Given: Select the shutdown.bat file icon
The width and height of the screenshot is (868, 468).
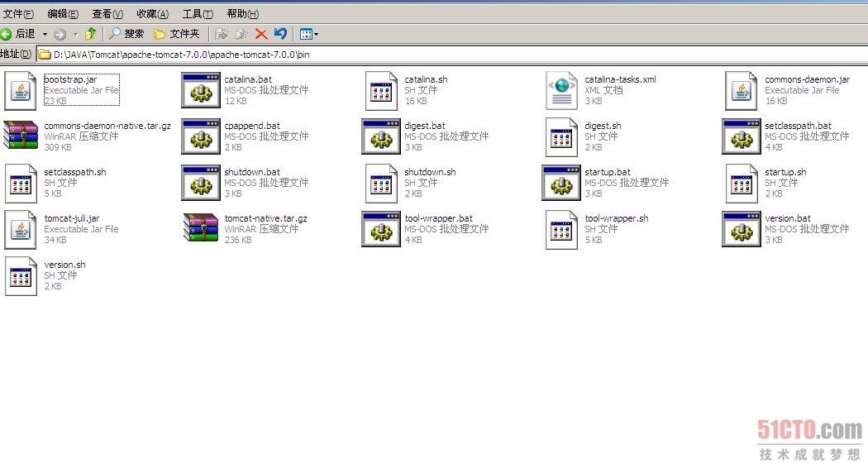Looking at the screenshot, I should [x=201, y=183].
